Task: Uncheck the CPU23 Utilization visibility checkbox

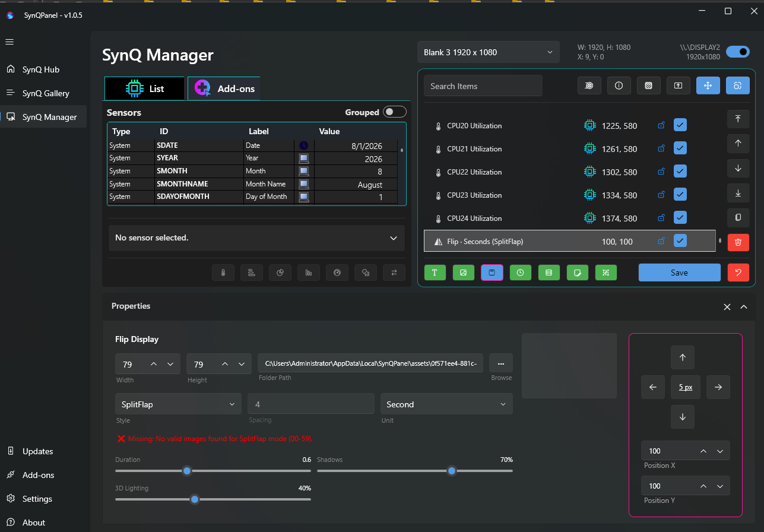Action: tap(680, 195)
